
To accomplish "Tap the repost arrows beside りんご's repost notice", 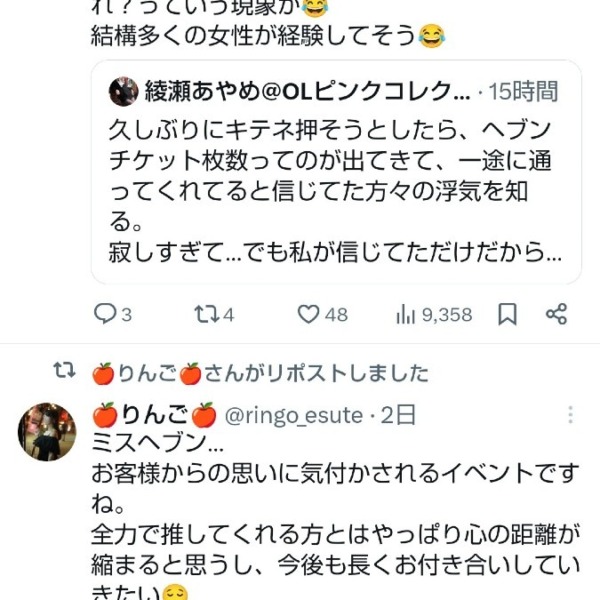I will [64, 372].
